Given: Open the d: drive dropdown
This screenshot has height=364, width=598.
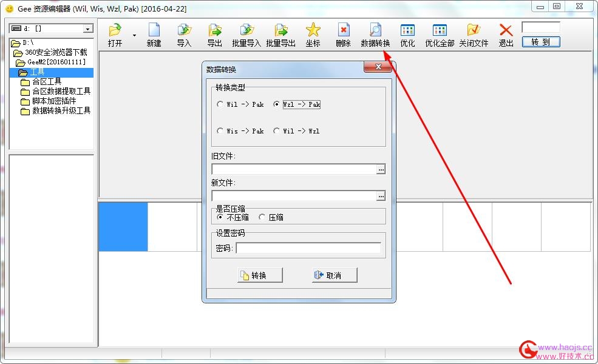Looking at the screenshot, I should (x=88, y=29).
